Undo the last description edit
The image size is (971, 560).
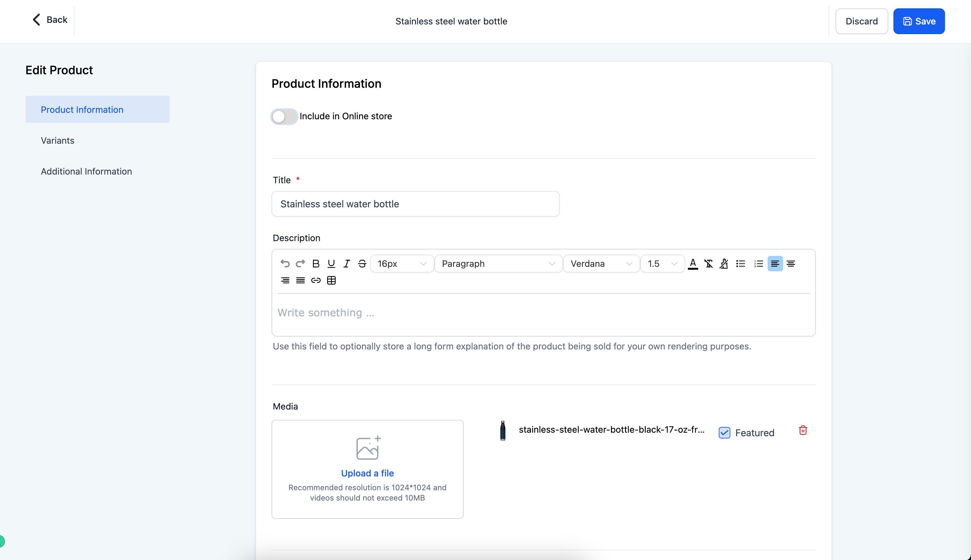[285, 264]
